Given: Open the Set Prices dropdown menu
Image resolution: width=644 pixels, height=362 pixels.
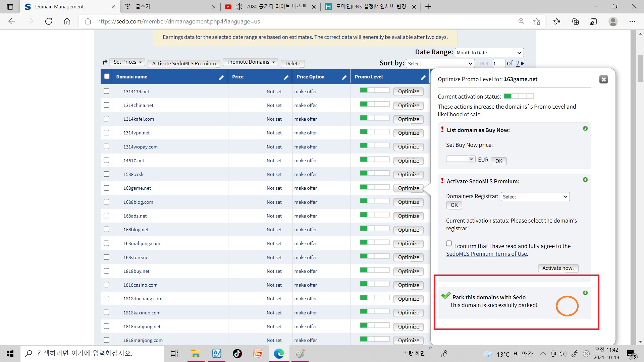Looking at the screenshot, I should pyautogui.click(x=127, y=62).
